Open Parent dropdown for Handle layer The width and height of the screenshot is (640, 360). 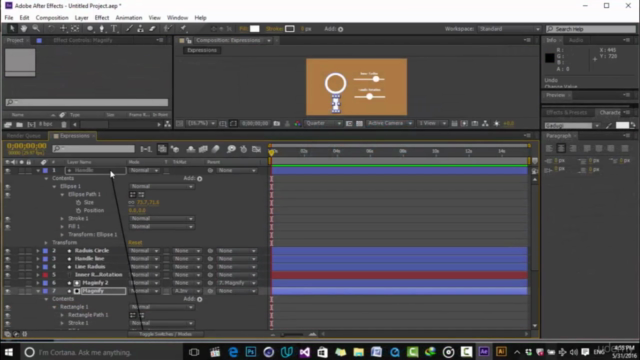(237, 171)
